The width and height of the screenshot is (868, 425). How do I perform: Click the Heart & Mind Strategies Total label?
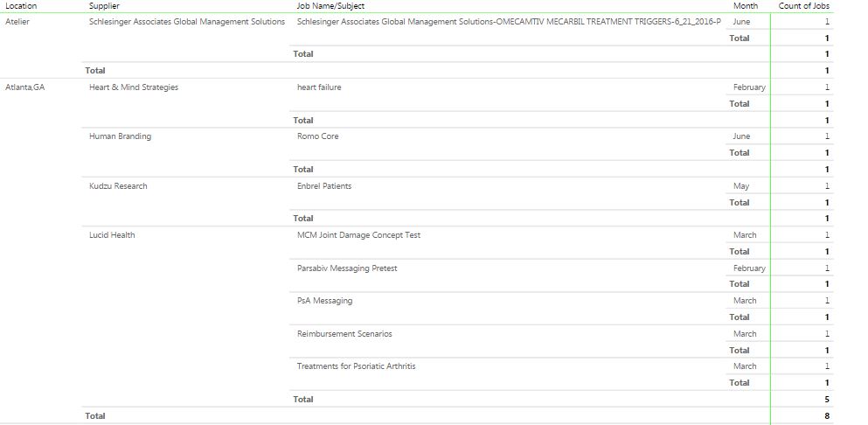pos(303,120)
